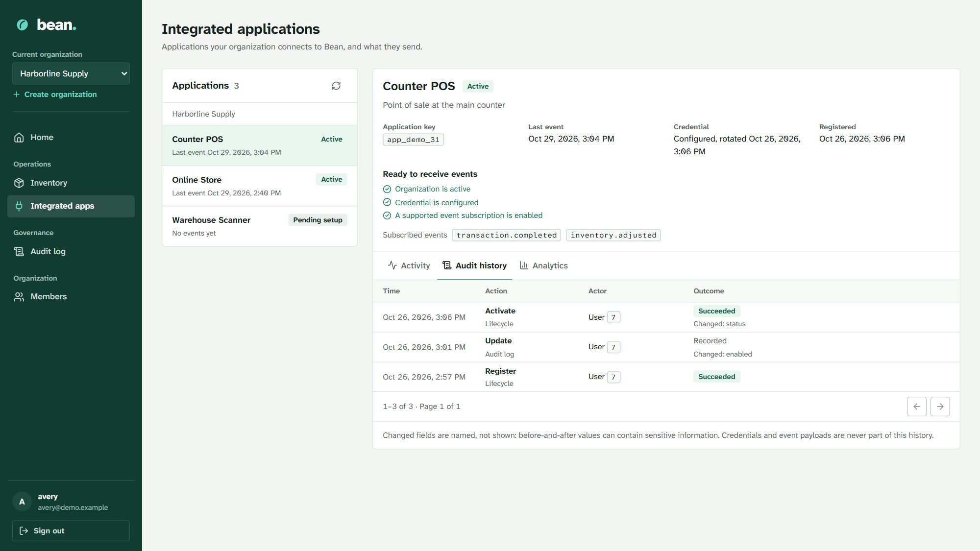Go to next page of audit history
The image size is (980, 551).
pos(940,407)
